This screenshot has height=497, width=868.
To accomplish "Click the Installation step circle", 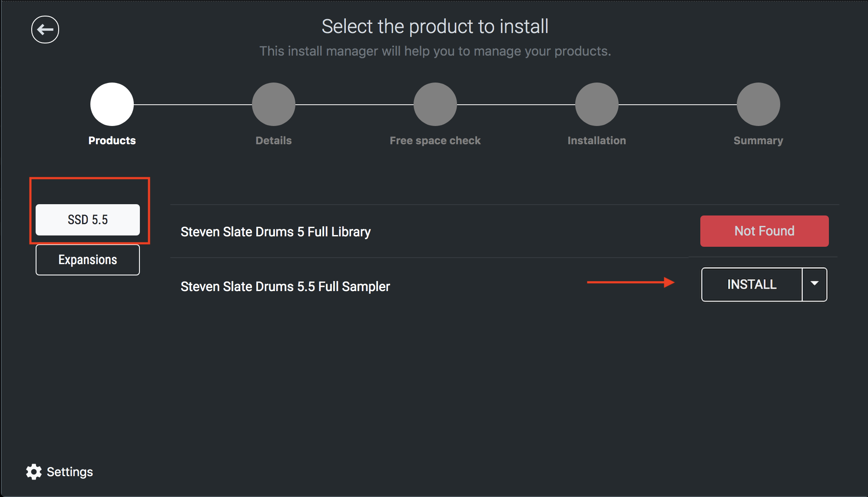I will pyautogui.click(x=597, y=104).
